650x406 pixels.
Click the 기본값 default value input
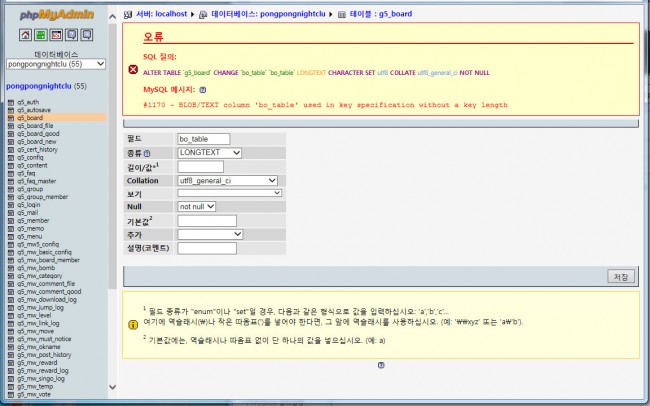(x=207, y=221)
